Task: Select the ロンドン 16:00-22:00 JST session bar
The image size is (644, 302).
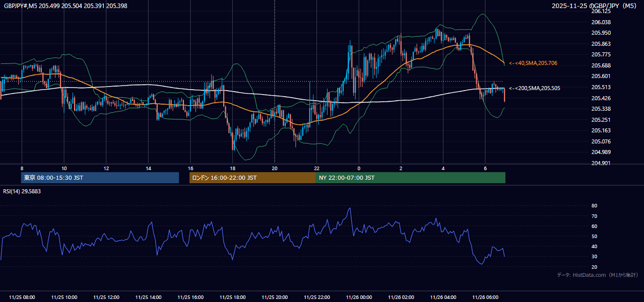Action: click(x=252, y=178)
